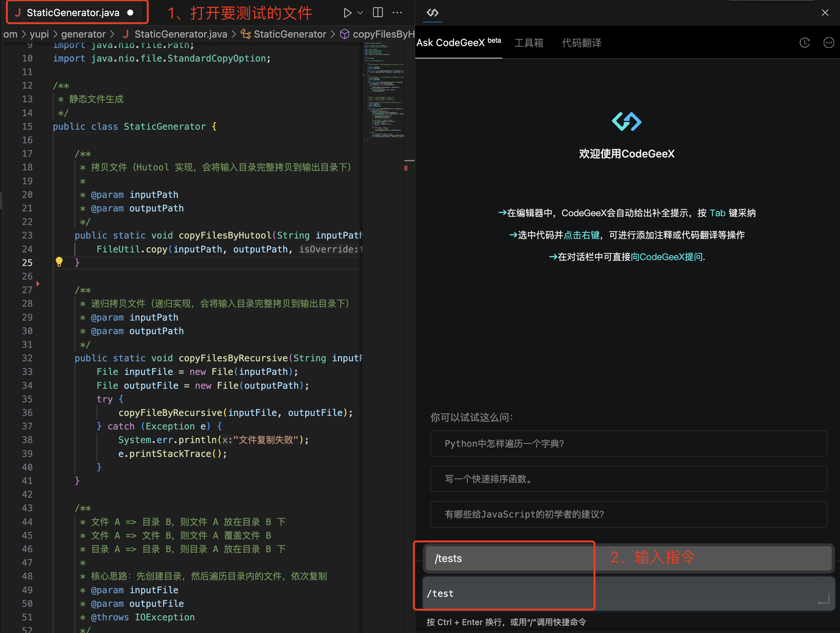Click the lightbulb quick fix icon
Viewport: 840px width, 633px height.
pyautogui.click(x=59, y=262)
